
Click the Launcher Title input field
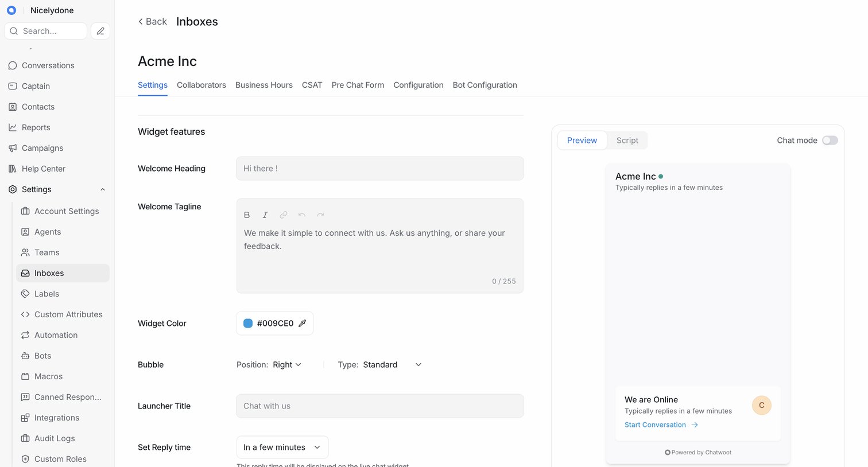tap(380, 406)
